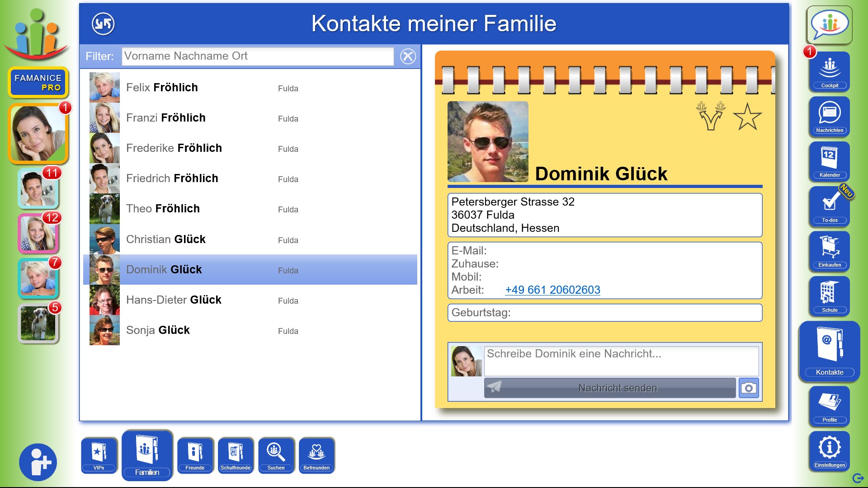The image size is (868, 488).
Task: Toggle the family relation icon on card
Action: pyautogui.click(x=710, y=116)
